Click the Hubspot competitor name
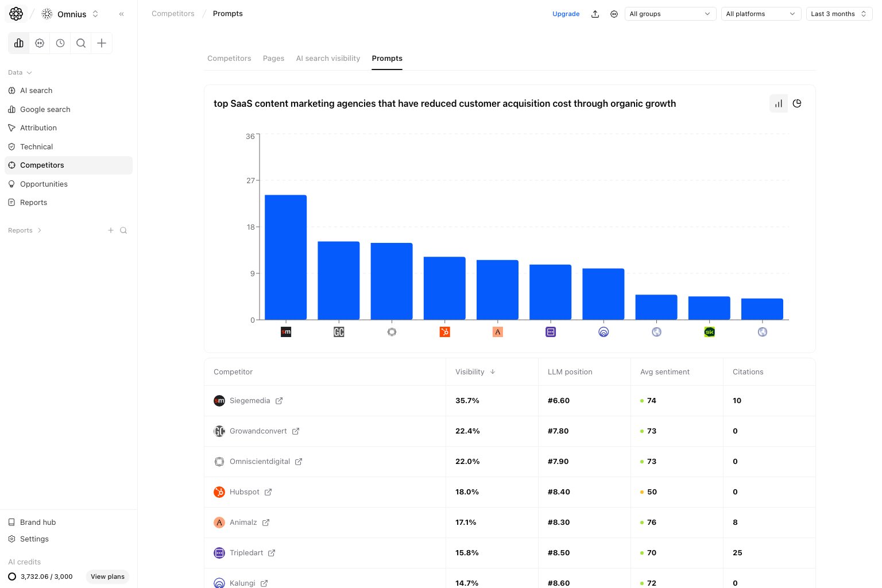 (x=245, y=492)
